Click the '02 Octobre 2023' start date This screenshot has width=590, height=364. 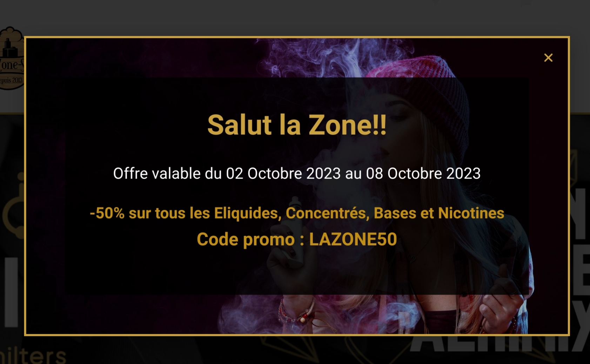point(283,174)
